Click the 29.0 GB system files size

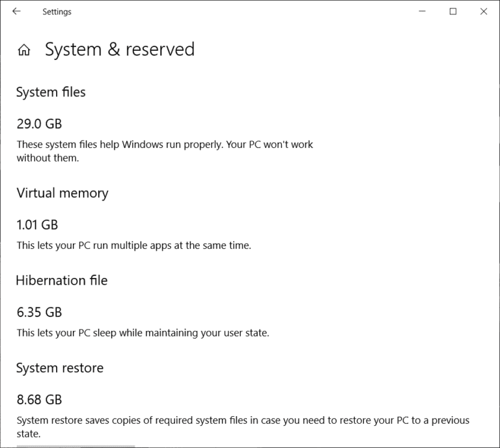[x=39, y=124]
